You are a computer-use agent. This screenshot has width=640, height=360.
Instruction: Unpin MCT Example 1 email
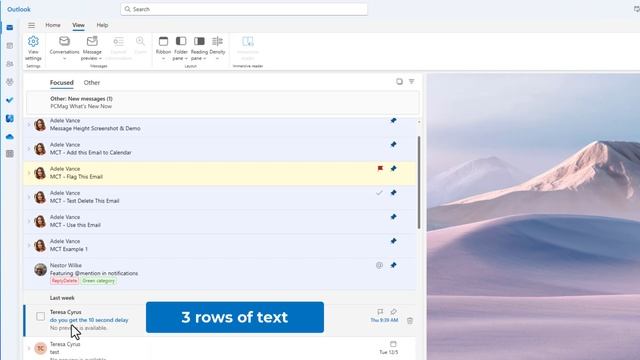[x=393, y=241]
